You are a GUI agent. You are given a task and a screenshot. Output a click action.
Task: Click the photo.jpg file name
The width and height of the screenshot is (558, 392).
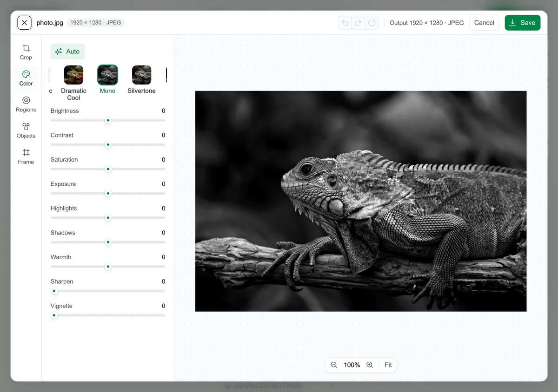[50, 23]
